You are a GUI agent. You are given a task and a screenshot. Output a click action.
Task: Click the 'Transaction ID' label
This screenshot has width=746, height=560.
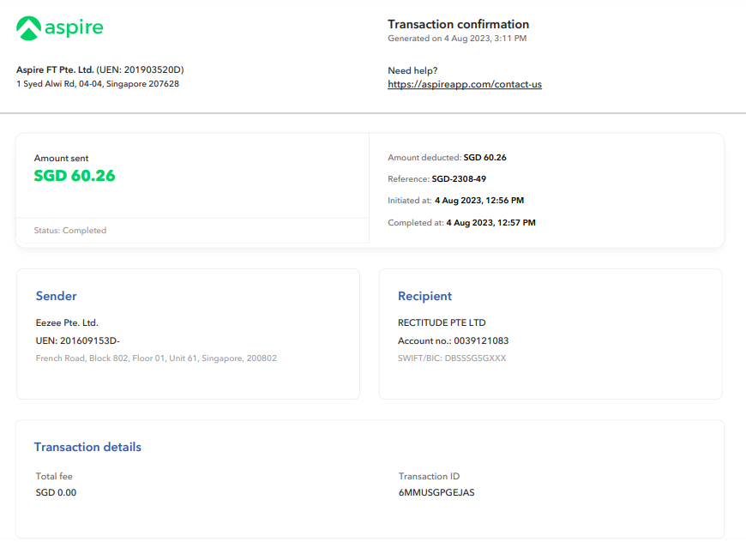[429, 476]
